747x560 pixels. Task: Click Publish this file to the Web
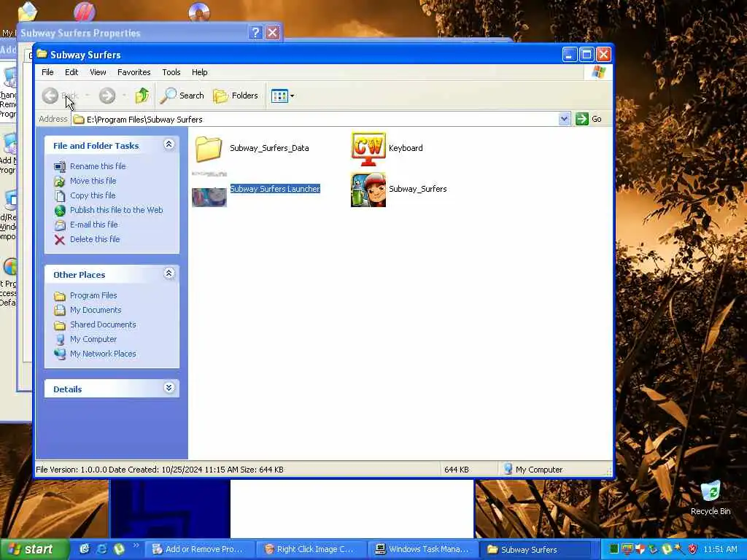tap(116, 210)
